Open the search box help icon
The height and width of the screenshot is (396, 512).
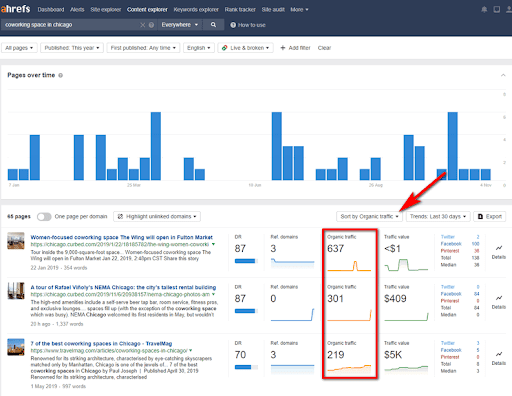(151, 25)
